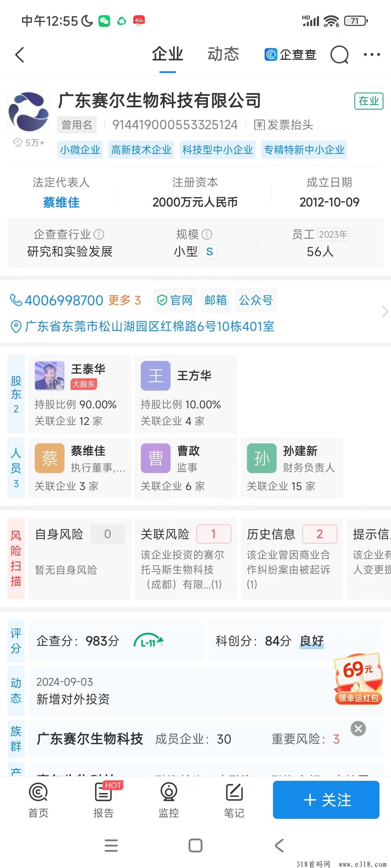Open the 官网 website button
Screen dimensions: 391x868
[175, 300]
